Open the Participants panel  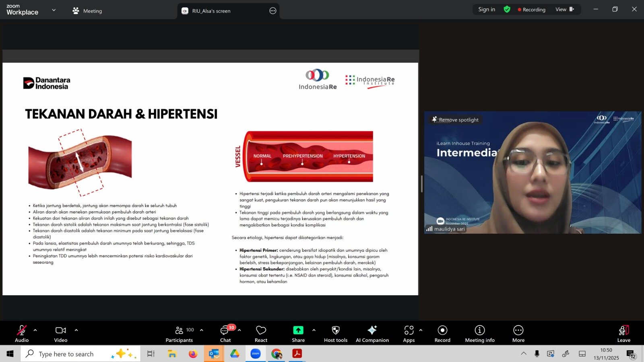180,333
